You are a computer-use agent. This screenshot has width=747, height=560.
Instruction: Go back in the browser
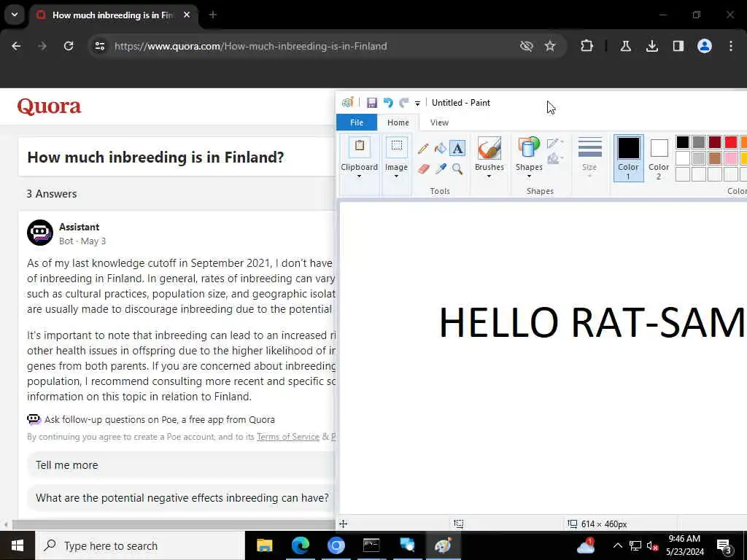16,46
